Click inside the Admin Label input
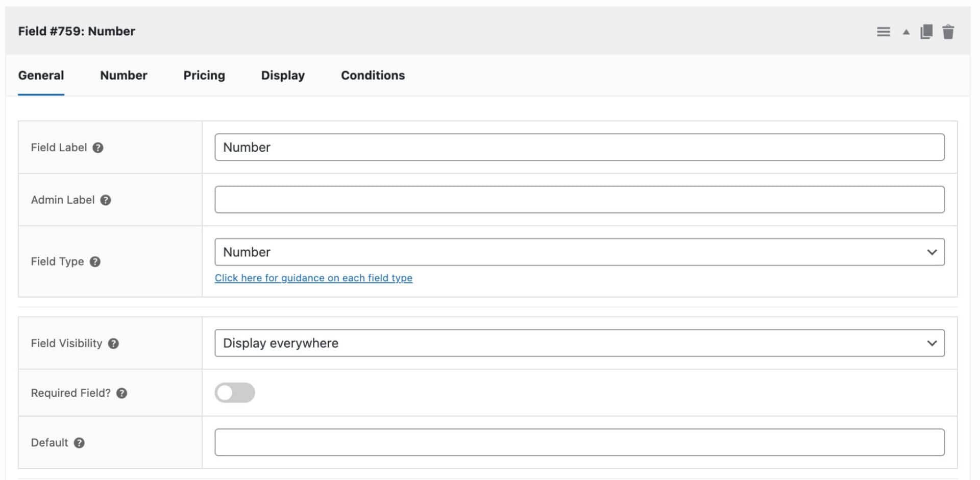Image resolution: width=980 pixels, height=480 pixels. 579,199
